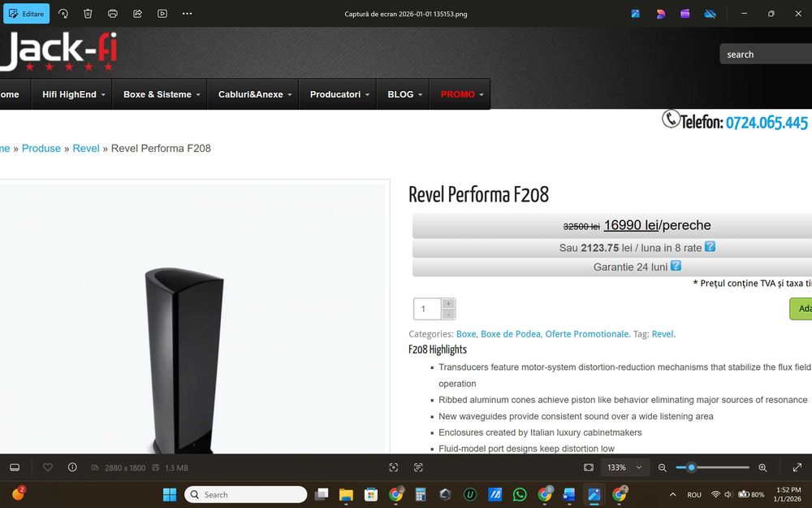Viewport: 812px width, 508px height.
Task: Open the Boxe de Podea category link
Action: click(x=511, y=334)
